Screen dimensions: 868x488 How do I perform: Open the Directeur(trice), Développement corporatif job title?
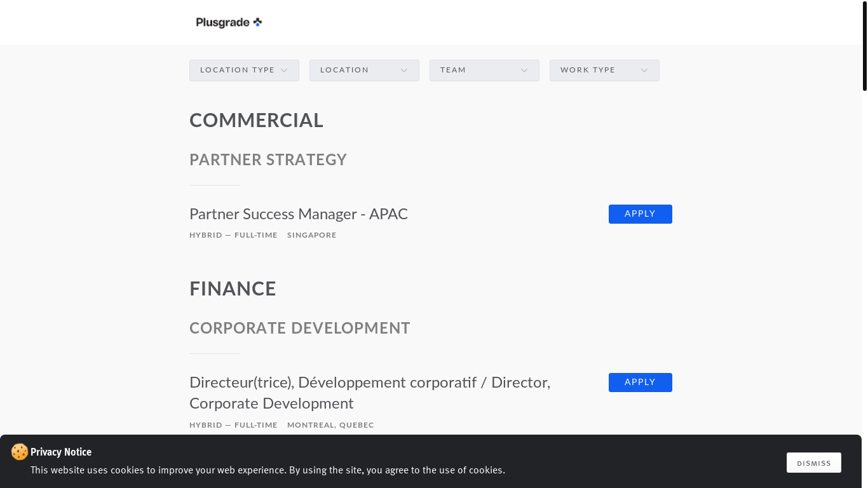click(x=370, y=393)
